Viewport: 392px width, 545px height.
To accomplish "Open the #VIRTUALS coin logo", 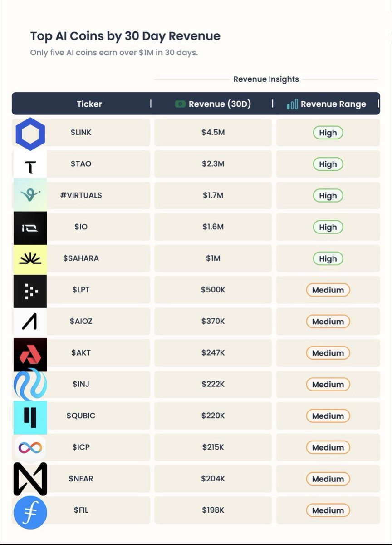I will 30,195.
